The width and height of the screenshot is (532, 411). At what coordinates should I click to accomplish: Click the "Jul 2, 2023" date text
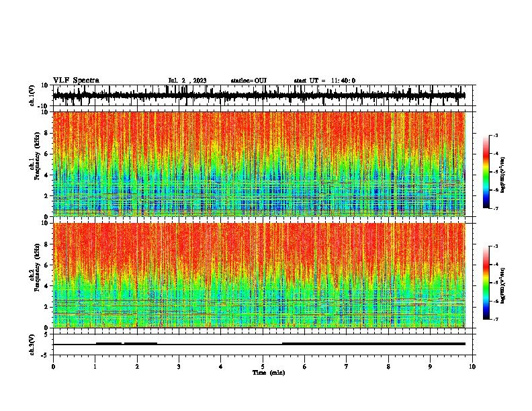coord(187,81)
